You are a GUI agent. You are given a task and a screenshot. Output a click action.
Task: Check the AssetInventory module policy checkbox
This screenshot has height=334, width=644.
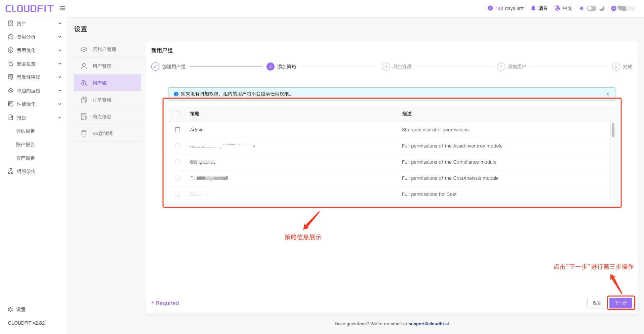click(x=178, y=146)
